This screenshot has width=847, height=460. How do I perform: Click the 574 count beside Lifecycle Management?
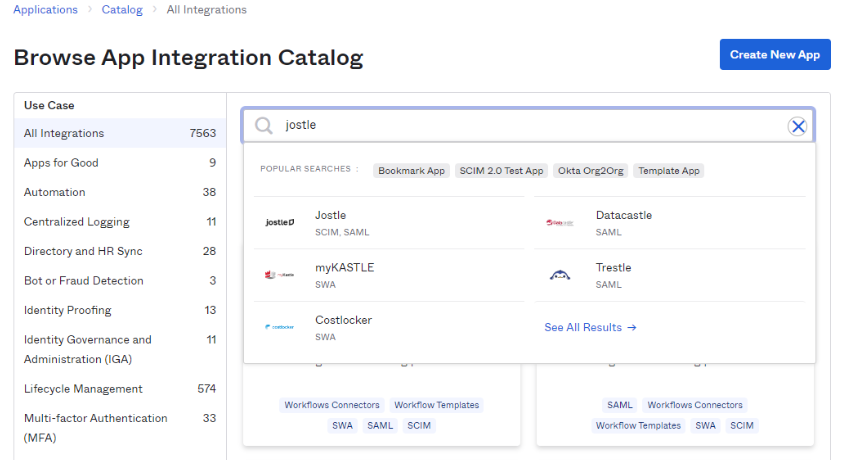click(x=206, y=389)
